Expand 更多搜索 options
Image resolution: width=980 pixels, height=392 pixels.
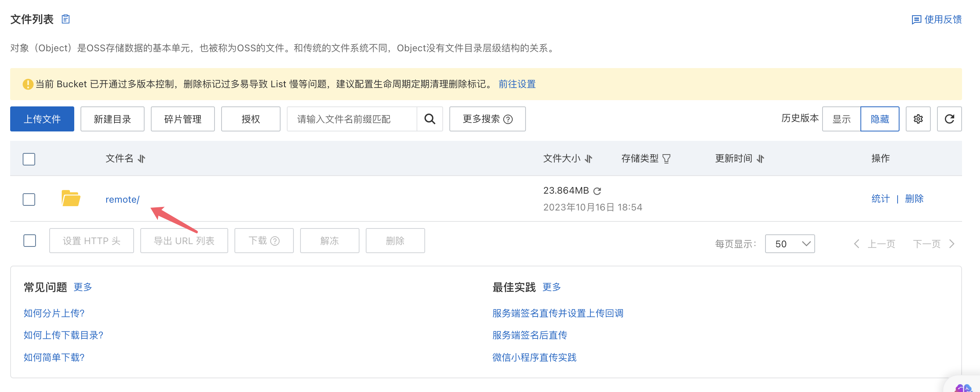pos(487,119)
